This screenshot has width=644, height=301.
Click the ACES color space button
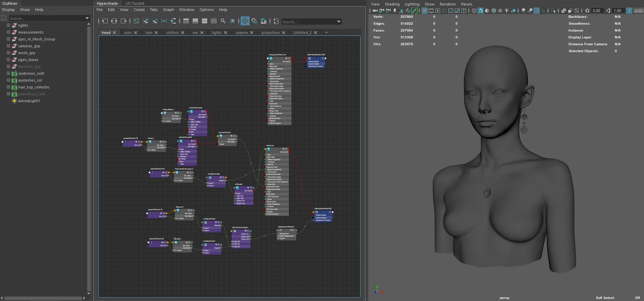click(639, 11)
